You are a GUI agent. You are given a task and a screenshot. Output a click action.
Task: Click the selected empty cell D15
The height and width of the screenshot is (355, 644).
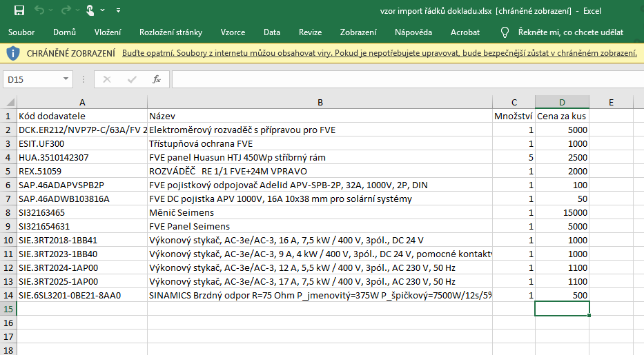point(562,309)
